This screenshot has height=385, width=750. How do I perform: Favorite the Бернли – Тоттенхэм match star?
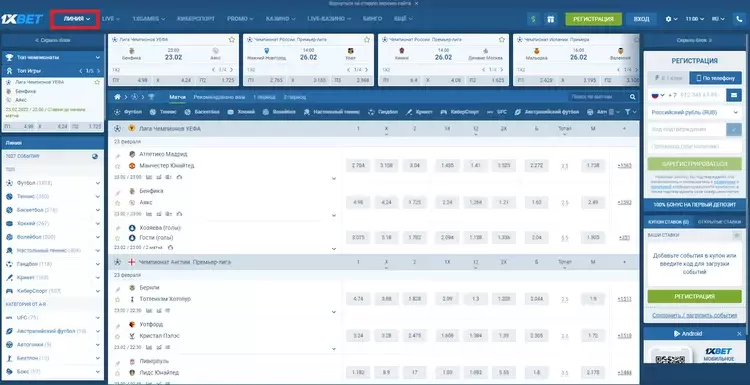coord(118,299)
